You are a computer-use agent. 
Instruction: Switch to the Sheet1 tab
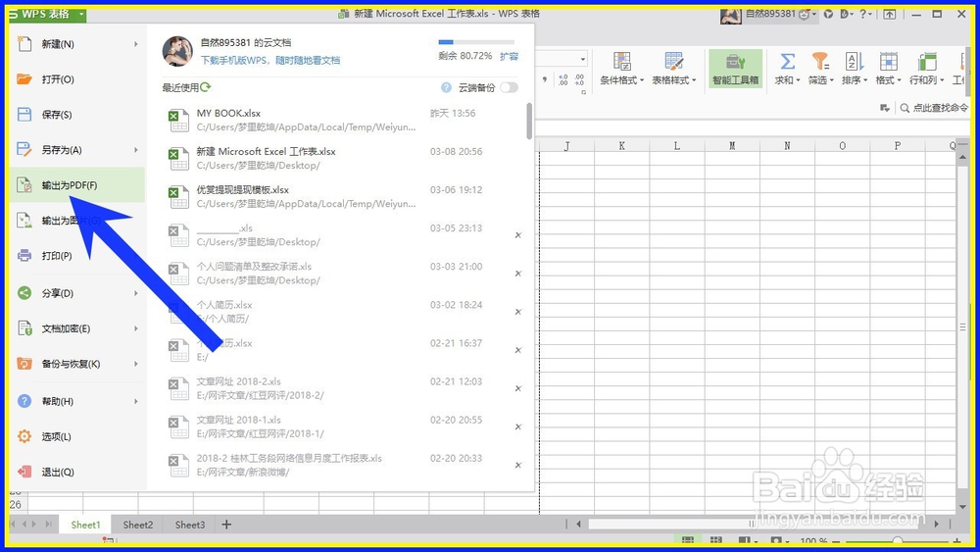(85, 525)
